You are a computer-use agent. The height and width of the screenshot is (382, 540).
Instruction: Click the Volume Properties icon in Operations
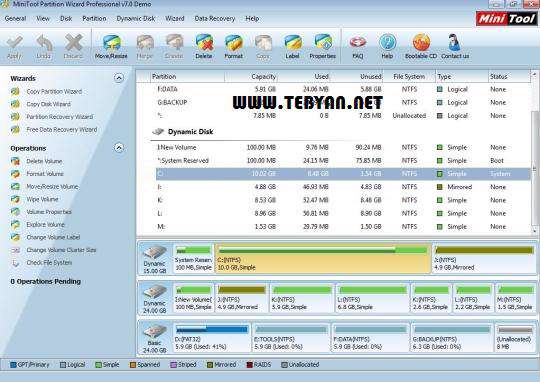pos(15,212)
